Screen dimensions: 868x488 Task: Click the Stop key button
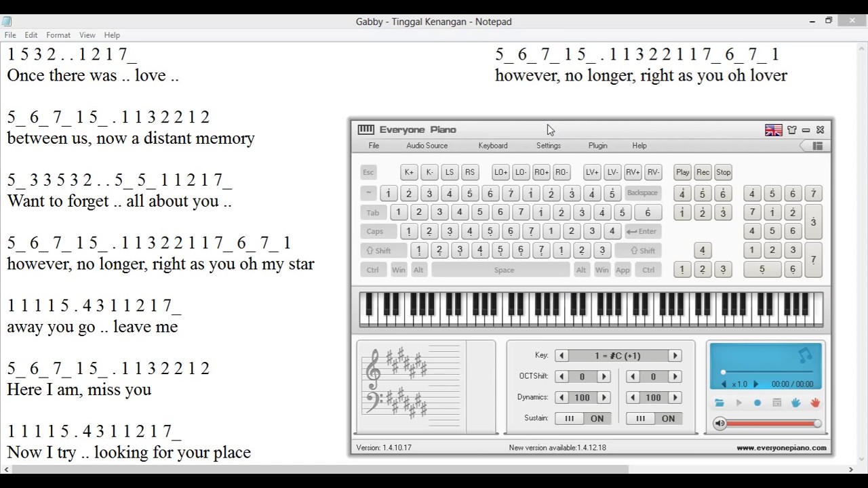coord(724,172)
